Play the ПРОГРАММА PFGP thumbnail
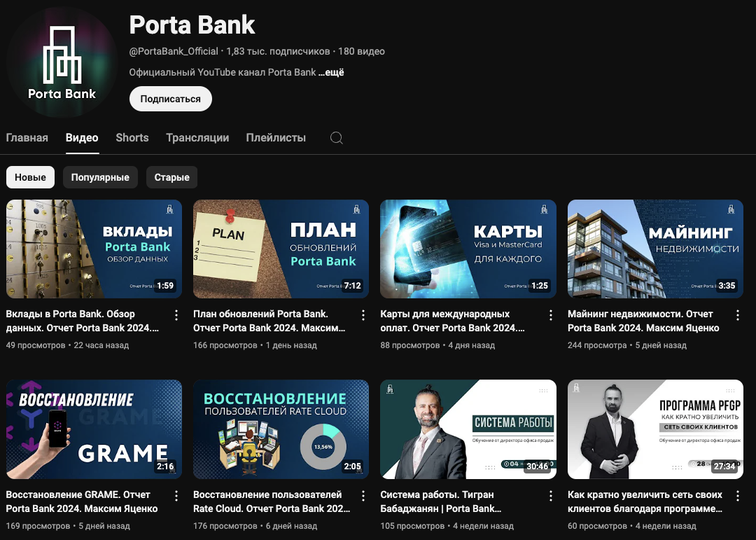The width and height of the screenshot is (756, 540). pos(656,429)
